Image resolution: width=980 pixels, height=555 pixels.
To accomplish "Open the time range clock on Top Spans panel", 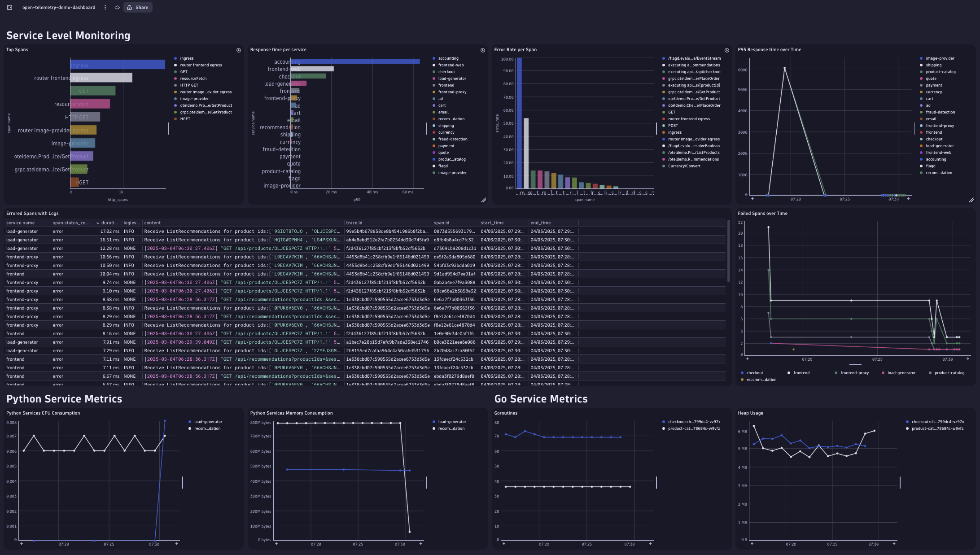I will 238,50.
